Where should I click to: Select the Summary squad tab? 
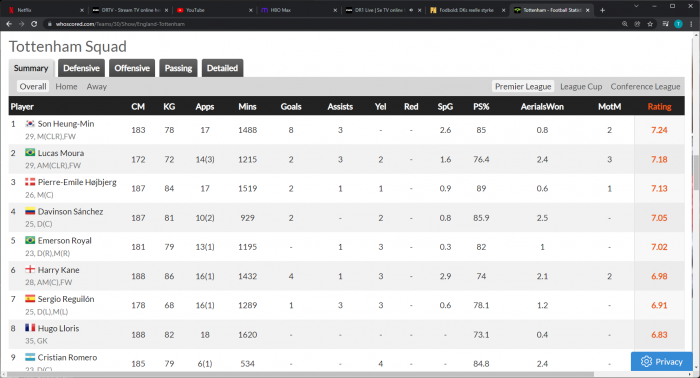(31, 68)
